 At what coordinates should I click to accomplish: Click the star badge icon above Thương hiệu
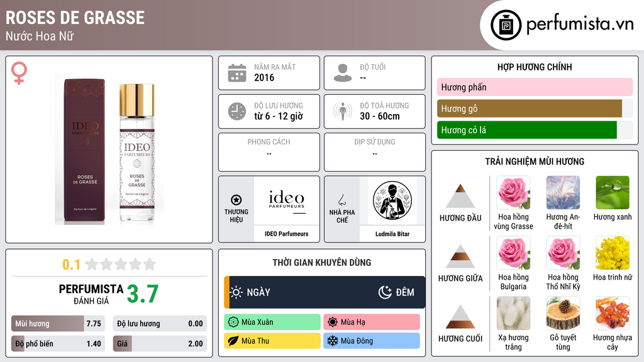click(236, 200)
